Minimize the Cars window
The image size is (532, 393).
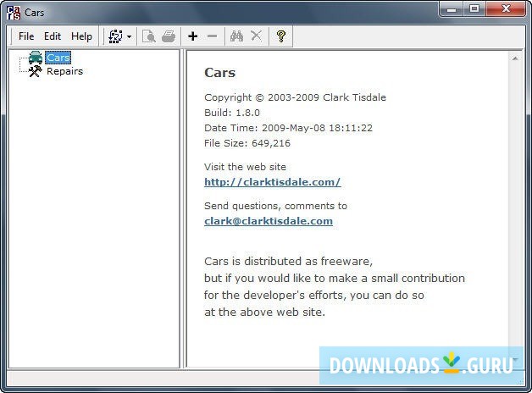[452, 9]
